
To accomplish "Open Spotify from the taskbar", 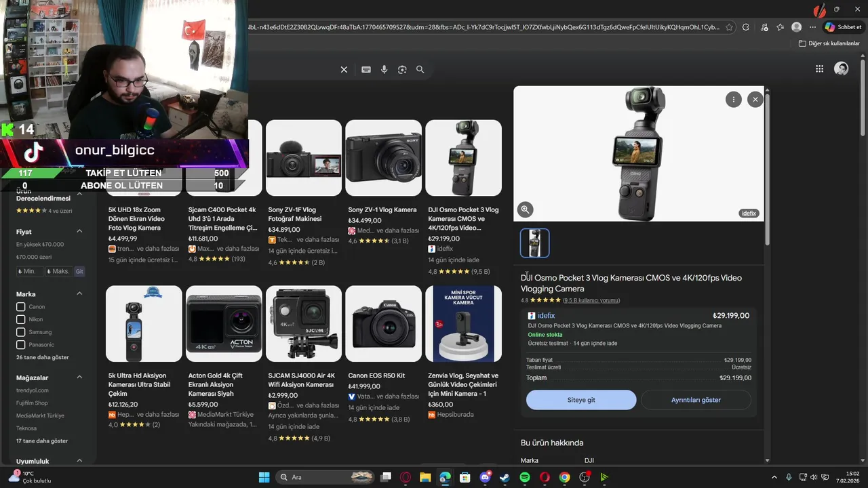I will pyautogui.click(x=524, y=477).
